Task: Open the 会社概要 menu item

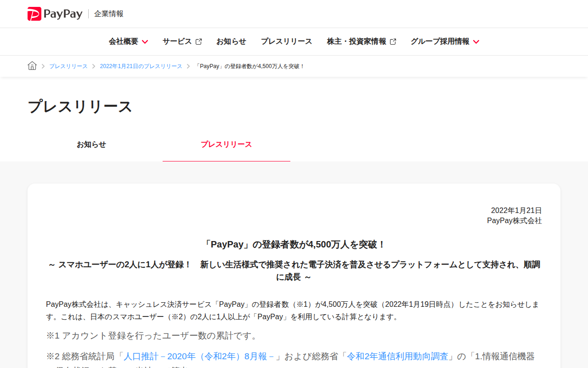Action: (x=124, y=41)
